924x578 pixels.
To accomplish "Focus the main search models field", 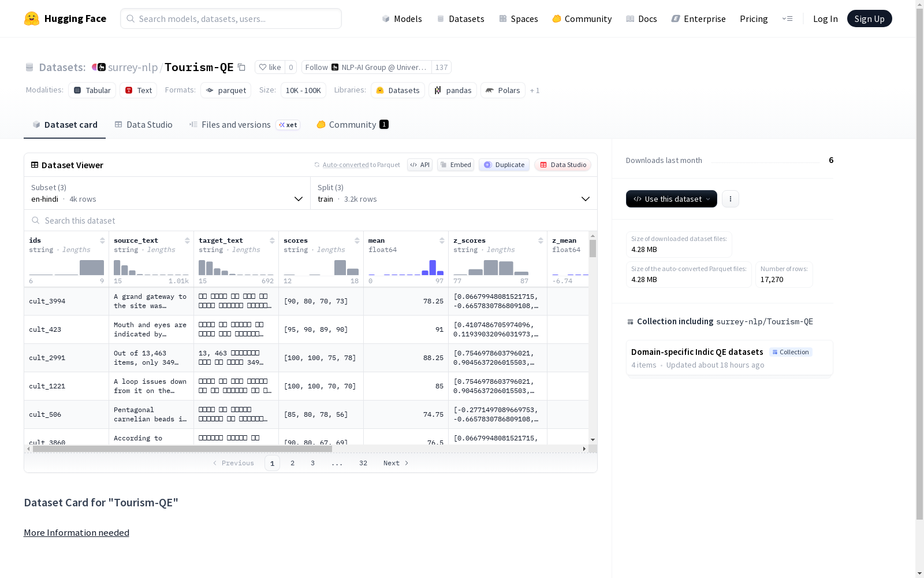I will pyautogui.click(x=231, y=18).
